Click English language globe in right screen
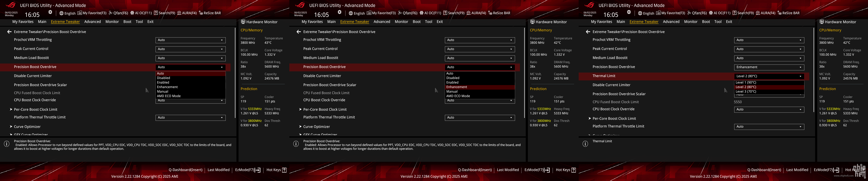Viewport: 868px width, 181px height. tap(646, 13)
